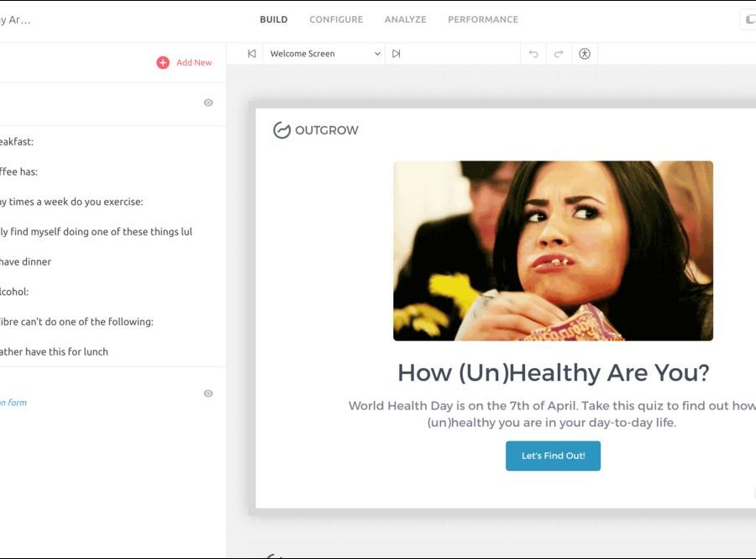Toggle the top section eye icon

coord(208,103)
